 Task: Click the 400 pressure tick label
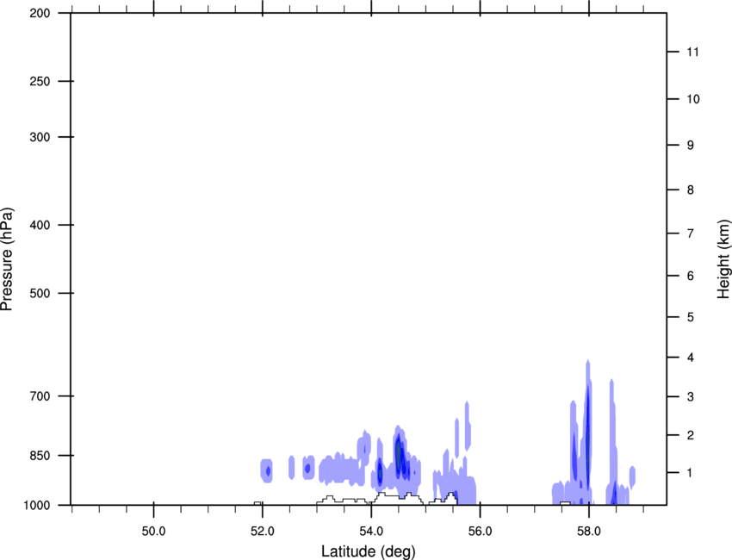(x=40, y=225)
